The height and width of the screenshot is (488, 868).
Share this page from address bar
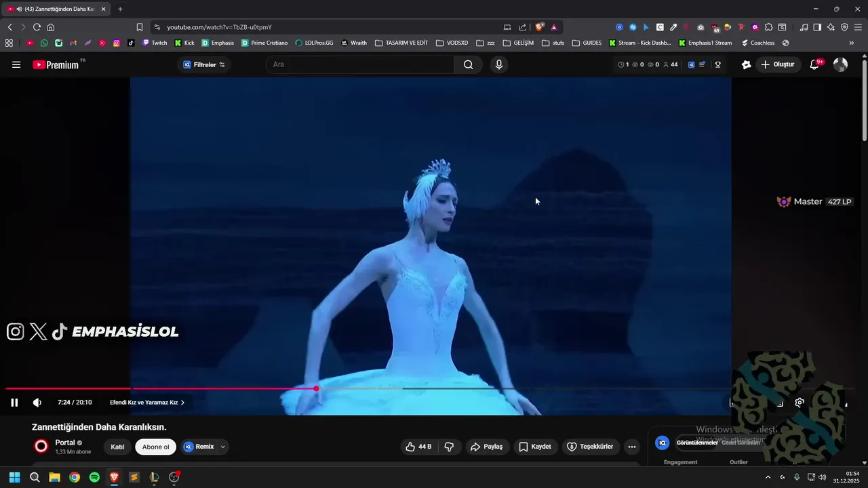click(523, 27)
